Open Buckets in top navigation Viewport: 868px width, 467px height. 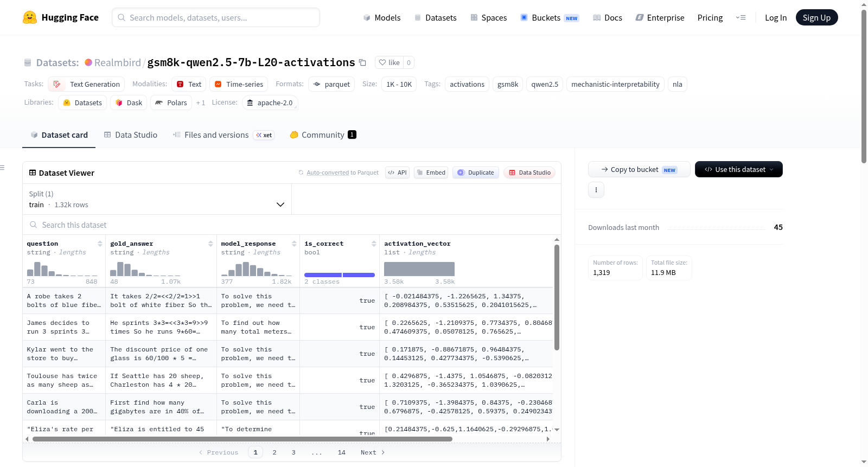point(550,18)
